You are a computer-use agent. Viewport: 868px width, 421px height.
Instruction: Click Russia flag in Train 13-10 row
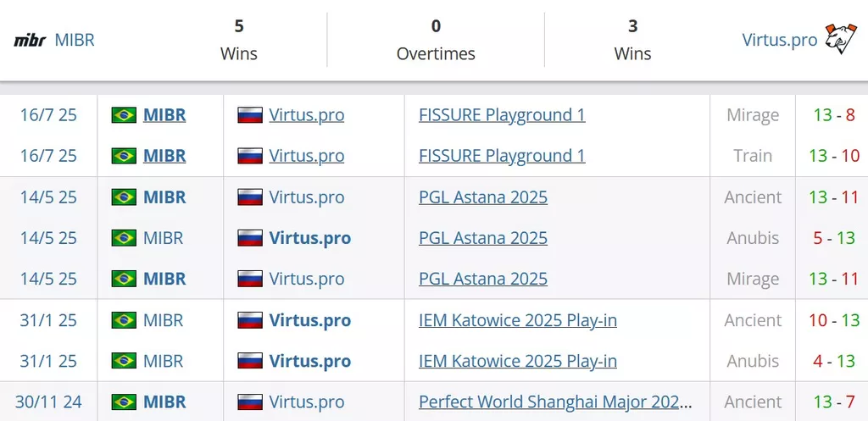click(x=250, y=156)
